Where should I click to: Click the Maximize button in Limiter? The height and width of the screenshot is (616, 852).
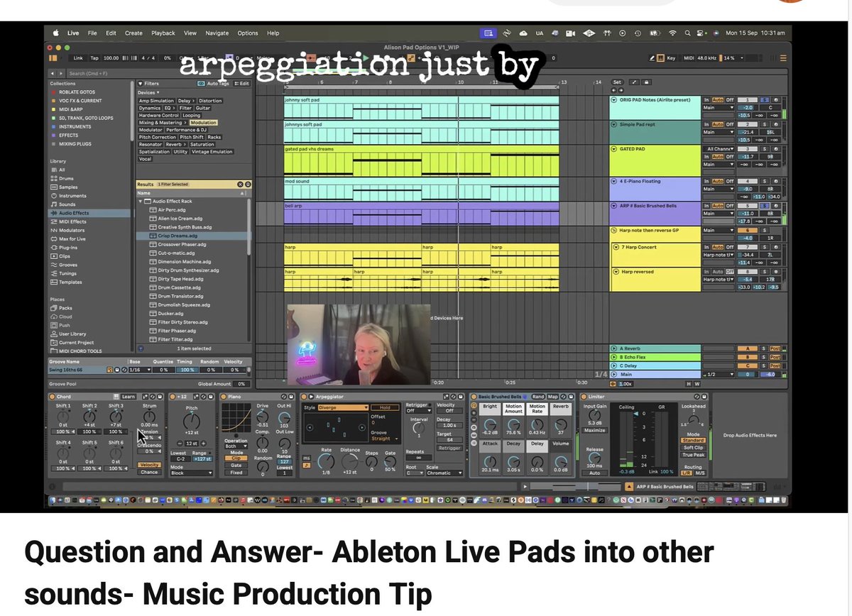(594, 431)
